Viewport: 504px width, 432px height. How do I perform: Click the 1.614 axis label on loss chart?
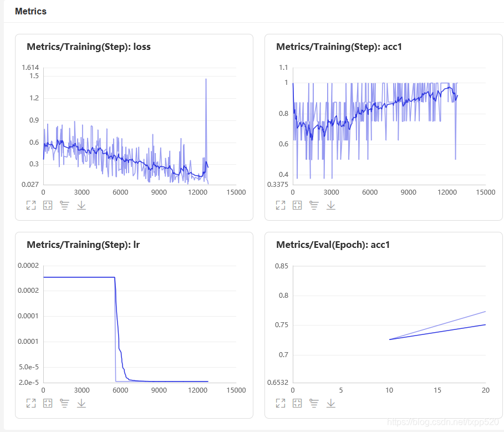click(30, 68)
